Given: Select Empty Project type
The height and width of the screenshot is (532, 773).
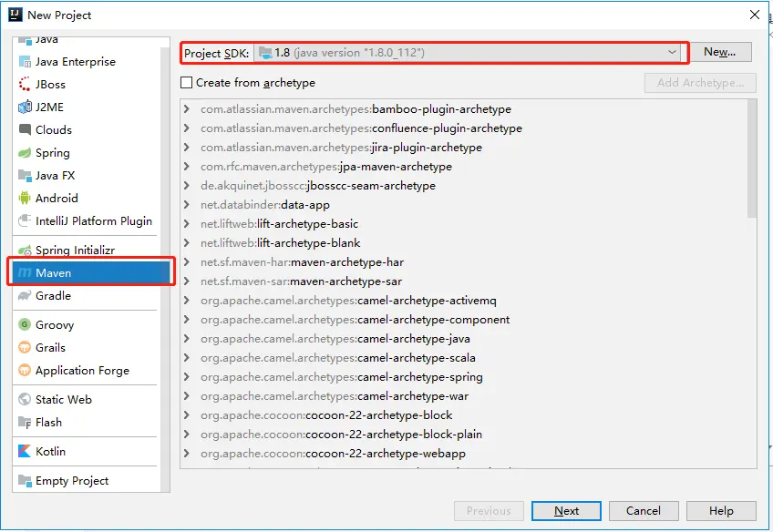Looking at the screenshot, I should pyautogui.click(x=87, y=480).
